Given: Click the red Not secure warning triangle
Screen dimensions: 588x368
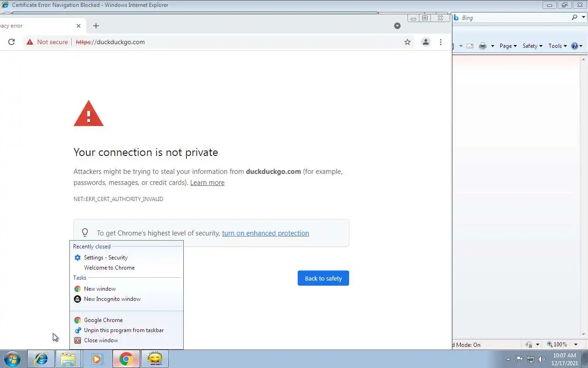Looking at the screenshot, I should 30,42.
